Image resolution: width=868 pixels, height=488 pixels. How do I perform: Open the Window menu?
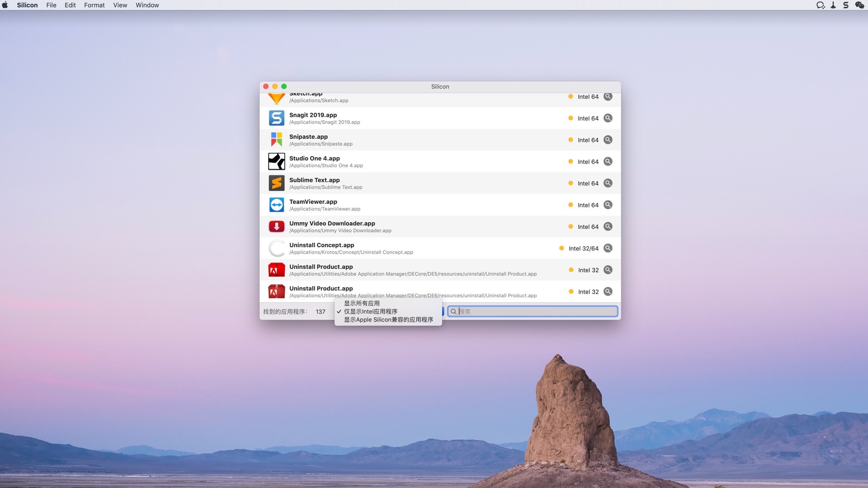pos(147,5)
